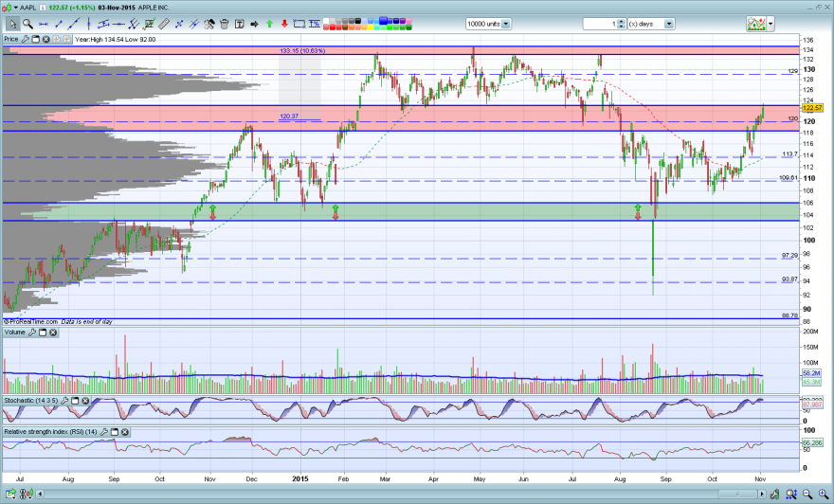Screen dimensions: 834x504
Task: Expand the indicators icon dropdown arrow
Action: point(771,24)
